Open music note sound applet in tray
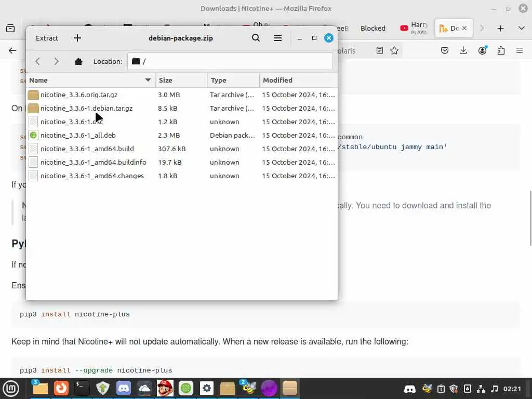The image size is (532, 399). click(x=495, y=389)
